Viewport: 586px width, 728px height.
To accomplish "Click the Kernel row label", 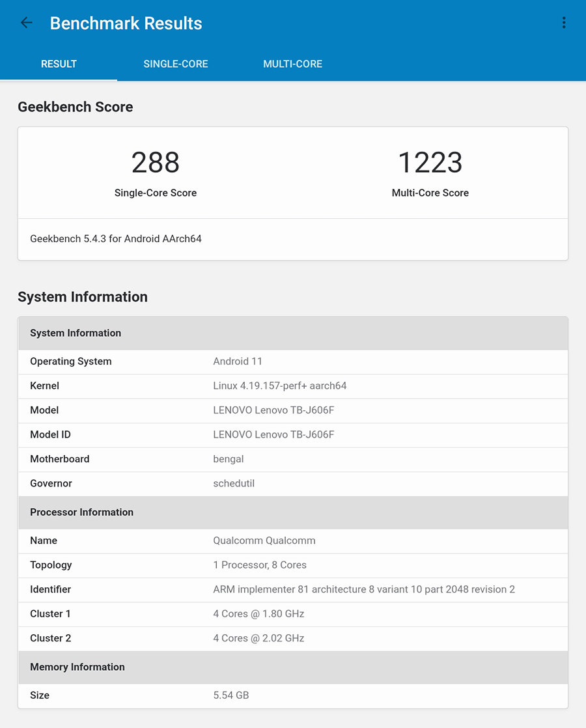I will (44, 386).
